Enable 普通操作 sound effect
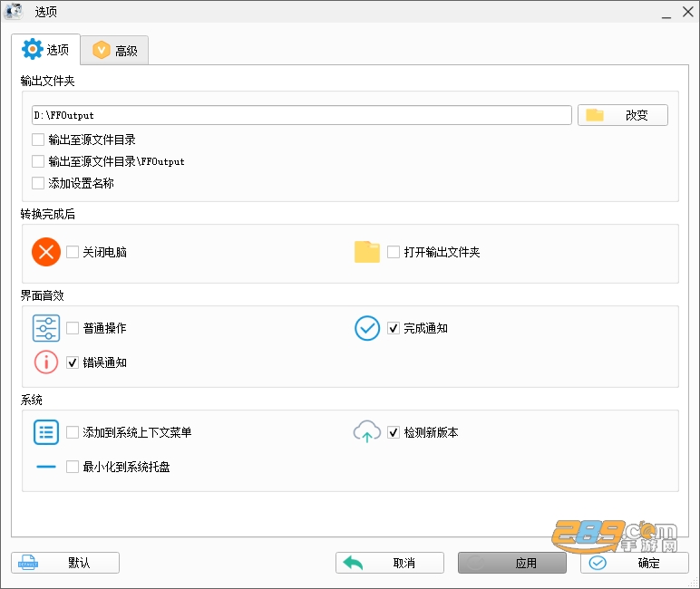The height and width of the screenshot is (589, 700). click(73, 328)
